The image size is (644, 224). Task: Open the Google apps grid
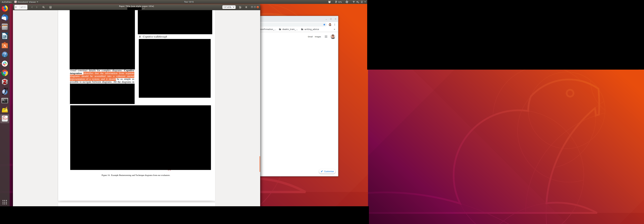[326, 37]
